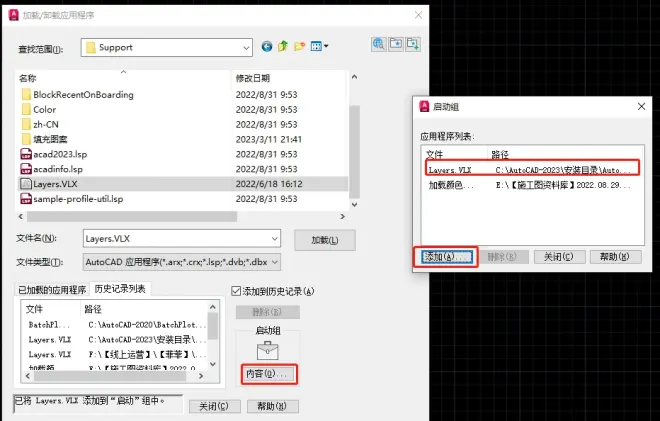660x421 pixels.
Task: Select the sample-profile-util.lsp file
Action: click(x=72, y=199)
